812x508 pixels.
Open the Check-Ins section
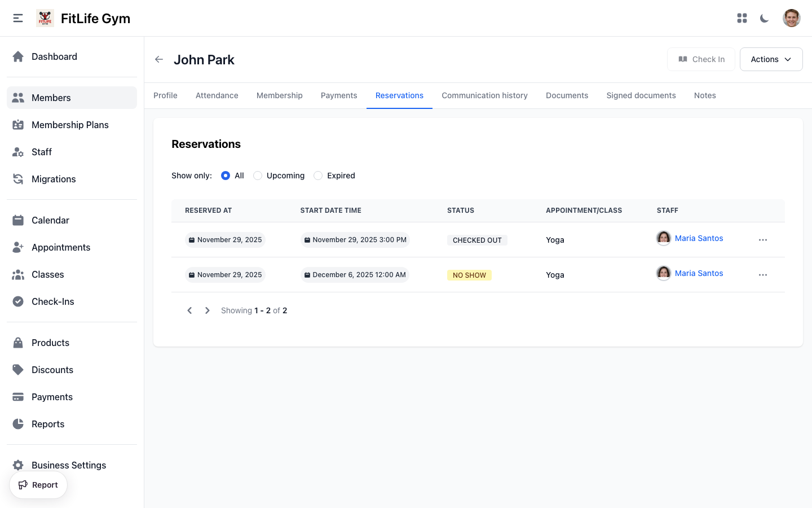coord(52,301)
